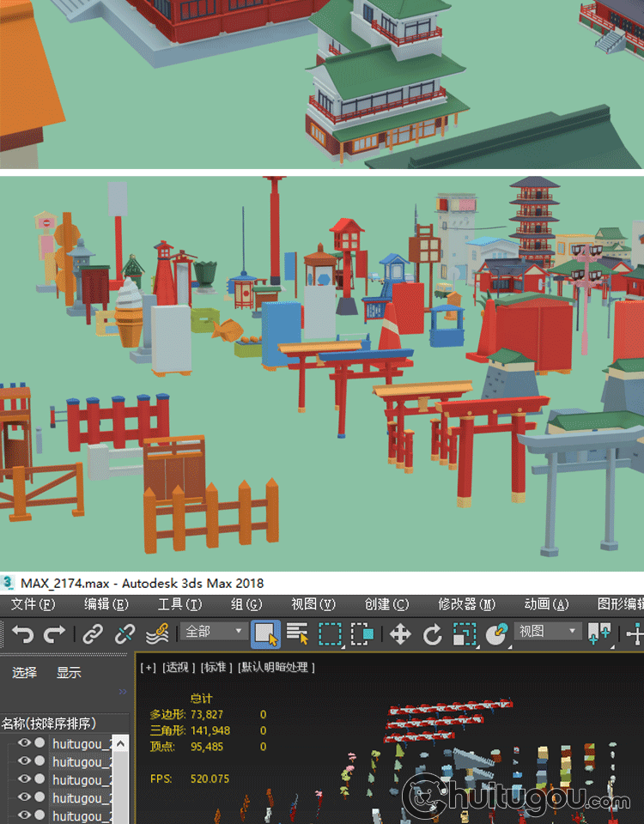This screenshot has height=824, width=644.
Task: Open the 全部 selection filter dropdown
Action: 215,632
